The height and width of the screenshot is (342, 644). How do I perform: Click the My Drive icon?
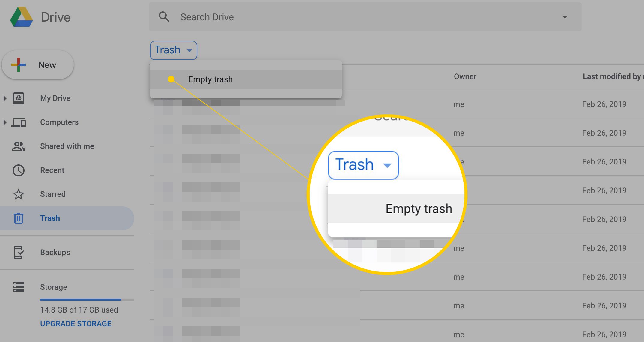pos(19,98)
